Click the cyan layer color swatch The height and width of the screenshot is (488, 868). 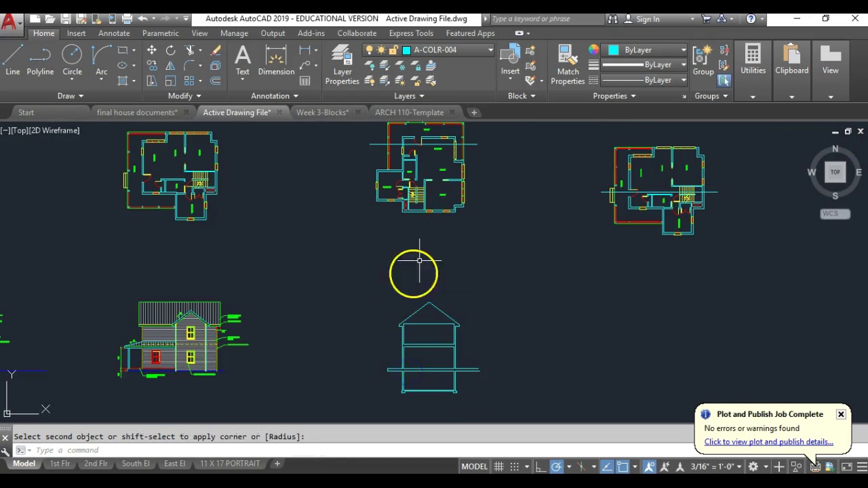(x=407, y=50)
